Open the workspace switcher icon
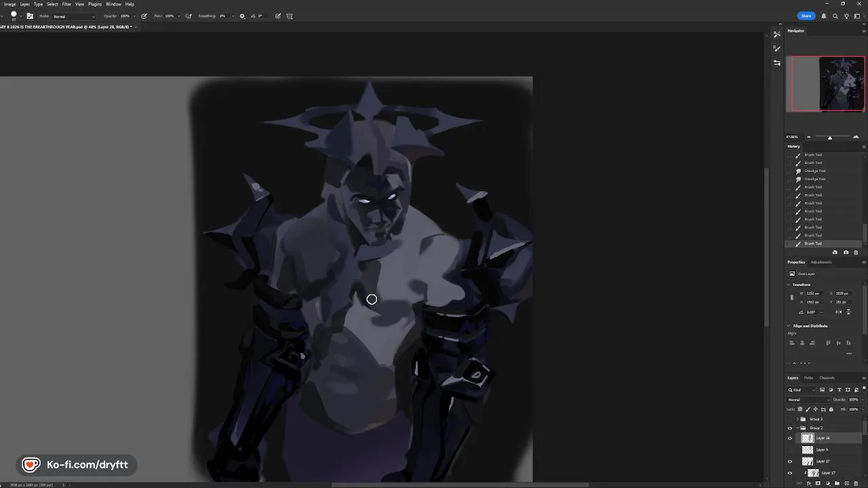 point(857,16)
